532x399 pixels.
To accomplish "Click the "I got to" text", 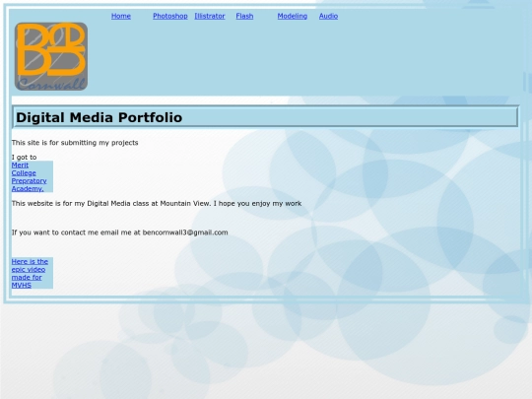I will tap(24, 157).
